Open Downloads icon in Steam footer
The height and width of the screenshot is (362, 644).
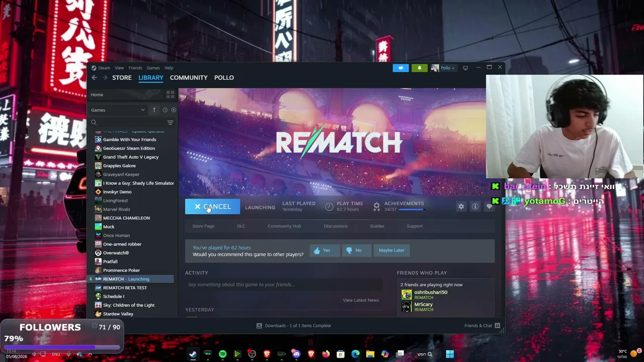pyautogui.click(x=259, y=326)
